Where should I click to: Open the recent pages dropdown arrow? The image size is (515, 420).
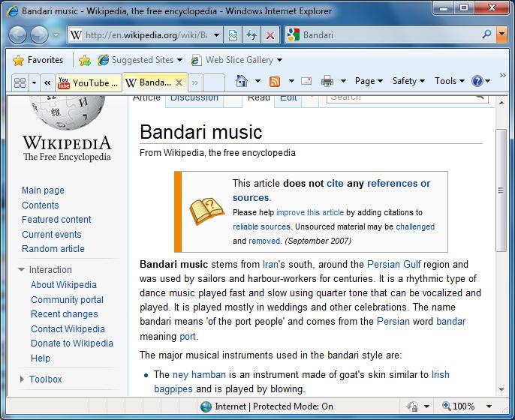click(56, 34)
